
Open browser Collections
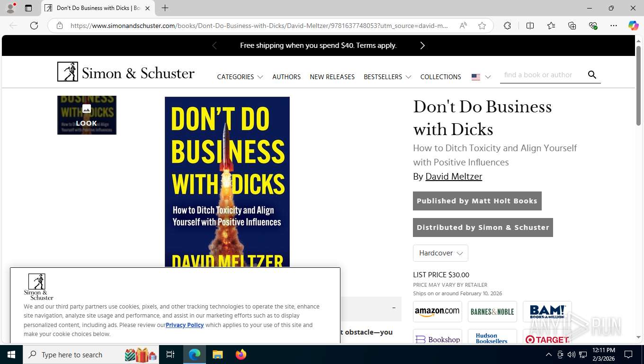pos(572,26)
